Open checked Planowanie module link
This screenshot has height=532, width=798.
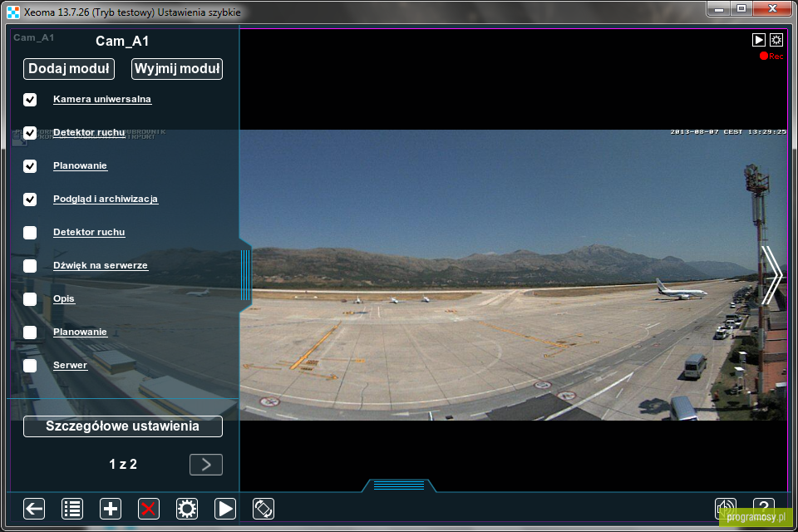[x=80, y=165]
